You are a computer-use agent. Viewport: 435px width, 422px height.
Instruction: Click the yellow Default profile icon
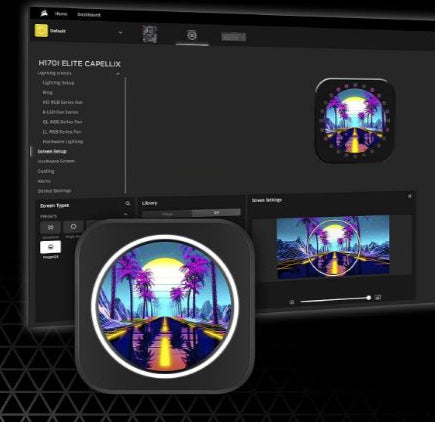coord(41,30)
